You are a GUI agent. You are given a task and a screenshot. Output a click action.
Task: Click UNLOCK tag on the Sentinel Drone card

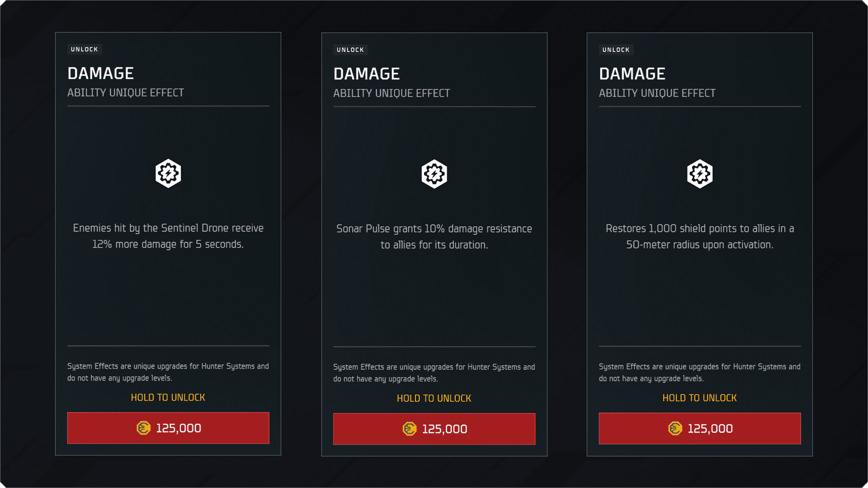85,49
